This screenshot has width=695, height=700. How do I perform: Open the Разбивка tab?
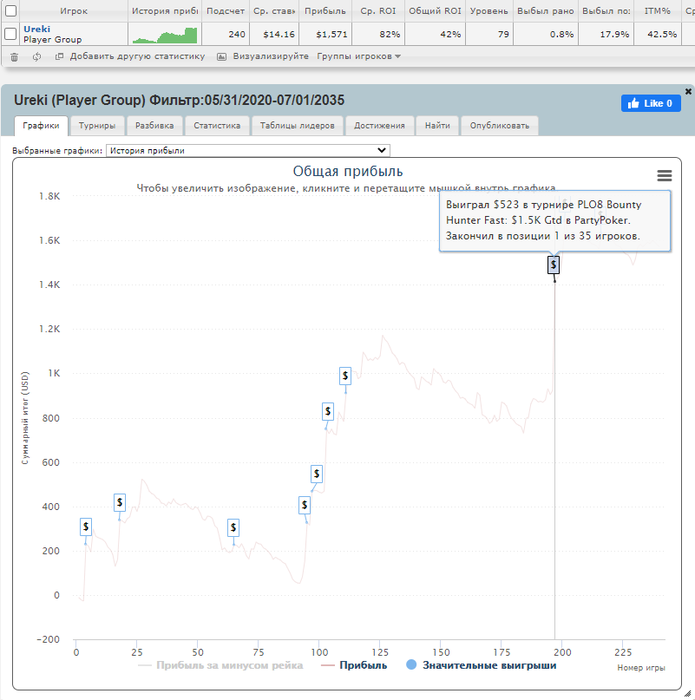coord(154,125)
